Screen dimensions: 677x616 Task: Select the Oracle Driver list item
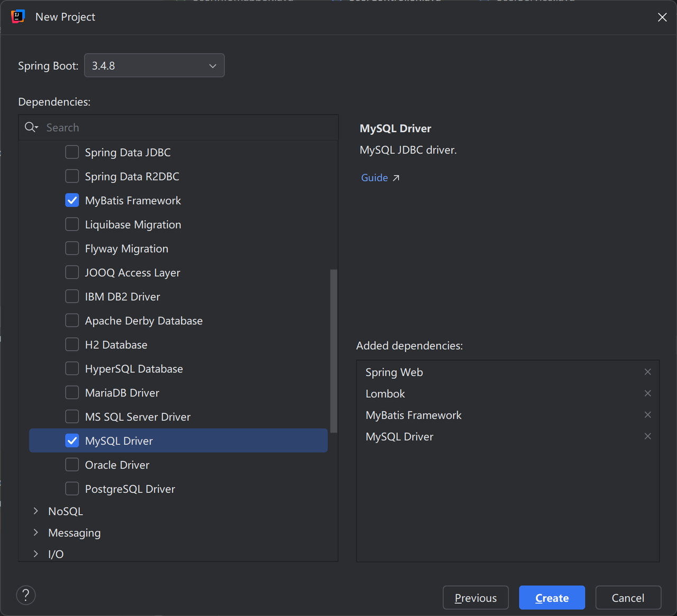coord(117,465)
